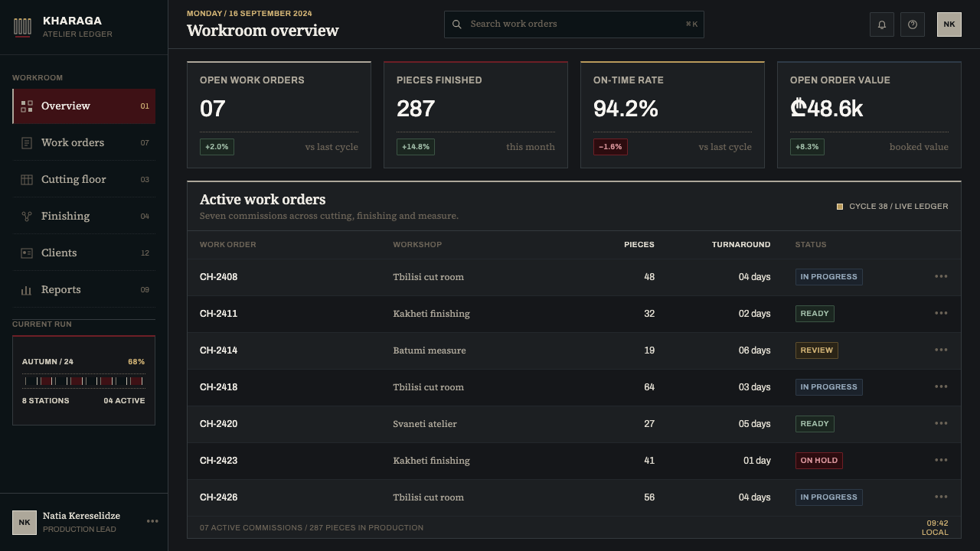Open the NK avatar in header
Viewport: 980px width, 551px height.
(949, 24)
